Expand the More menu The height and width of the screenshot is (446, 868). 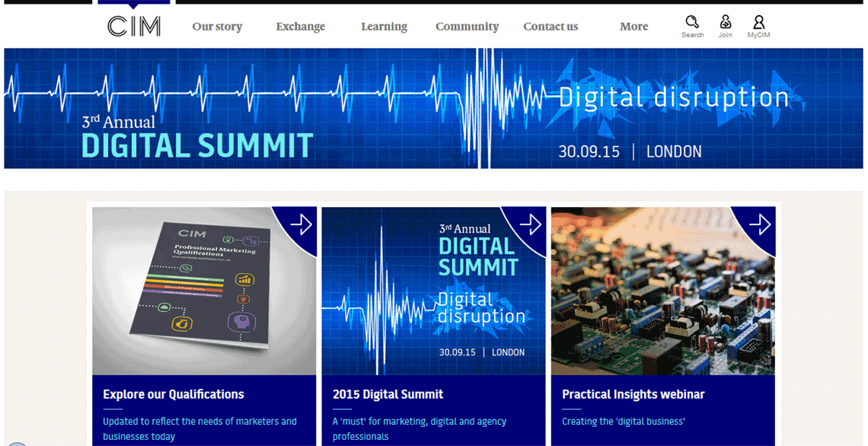(x=633, y=27)
